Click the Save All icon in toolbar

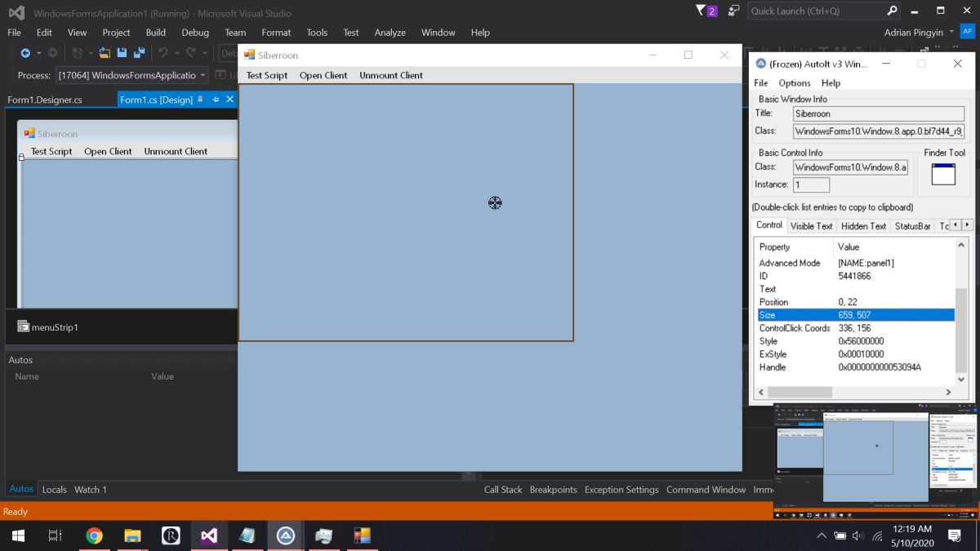tap(139, 53)
